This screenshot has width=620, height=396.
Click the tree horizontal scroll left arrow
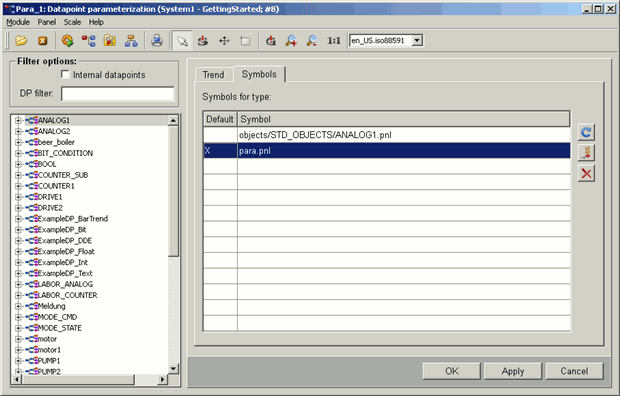[x=17, y=379]
